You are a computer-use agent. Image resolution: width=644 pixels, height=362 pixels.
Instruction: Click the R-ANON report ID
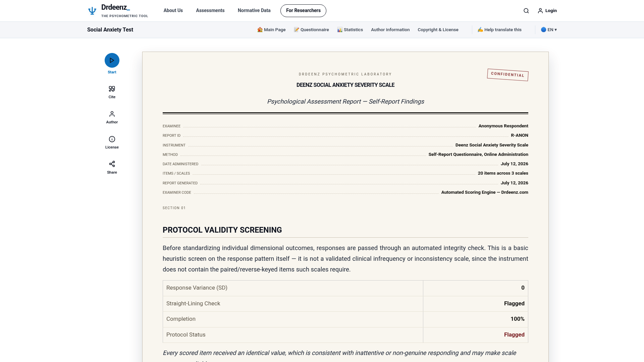point(519,135)
